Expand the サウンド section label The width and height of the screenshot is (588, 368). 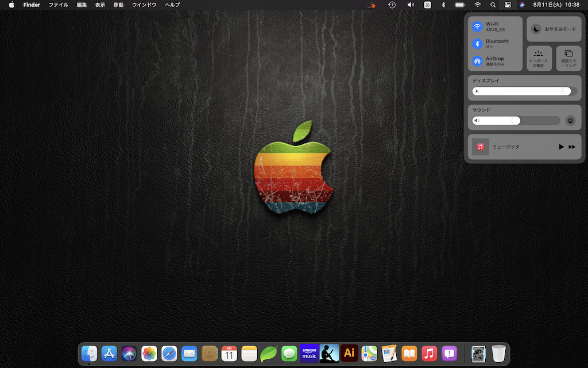pyautogui.click(x=481, y=110)
